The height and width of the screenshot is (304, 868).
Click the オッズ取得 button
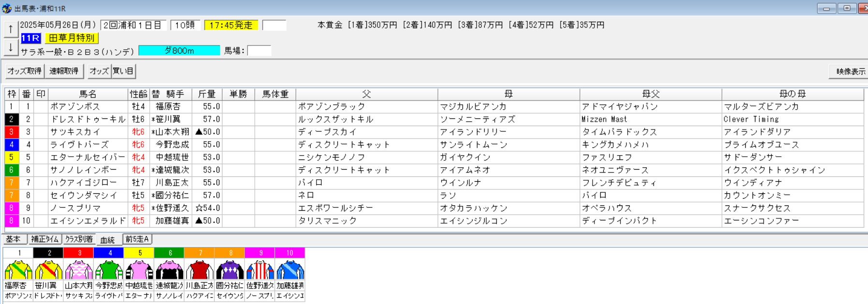24,71
